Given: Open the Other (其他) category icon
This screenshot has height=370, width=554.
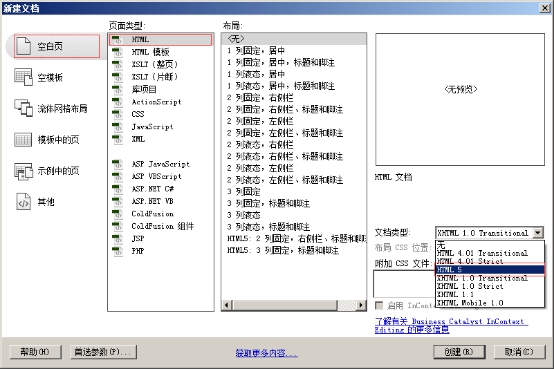Looking at the screenshot, I should point(23,202).
